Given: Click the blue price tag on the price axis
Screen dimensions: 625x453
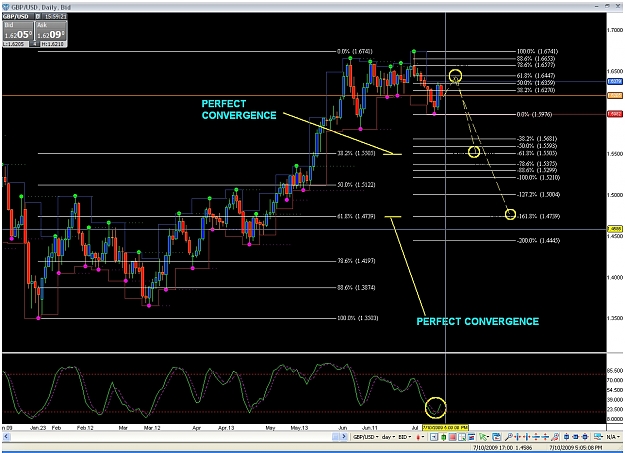Looking at the screenshot, I should coord(615,81).
